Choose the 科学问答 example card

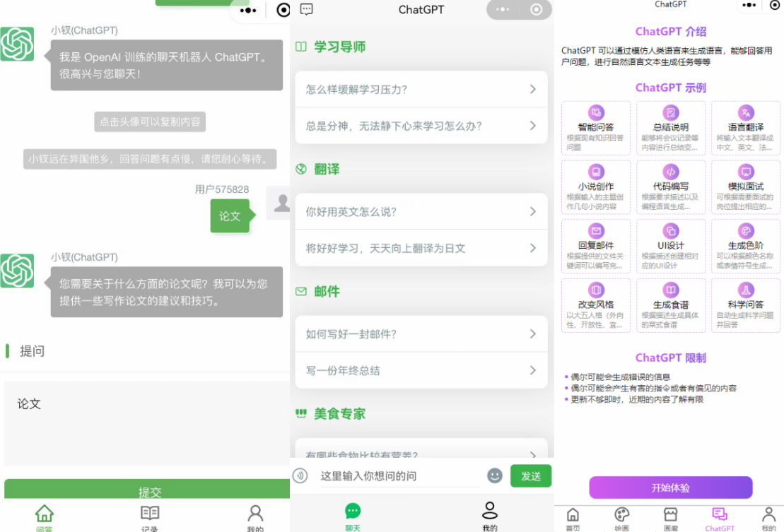pos(746,305)
